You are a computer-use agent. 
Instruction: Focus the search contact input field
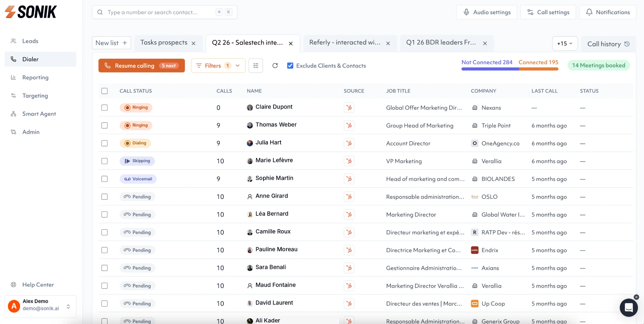coord(165,12)
